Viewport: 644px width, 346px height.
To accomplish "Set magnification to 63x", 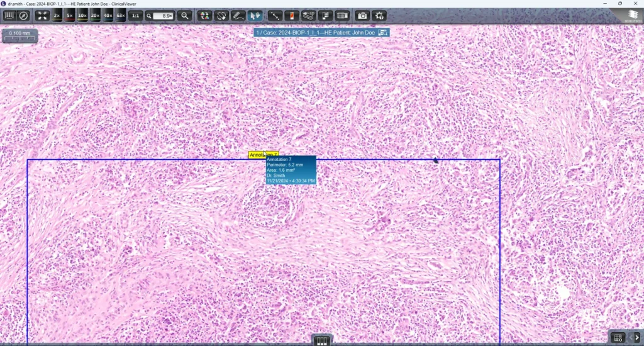I will coord(120,16).
